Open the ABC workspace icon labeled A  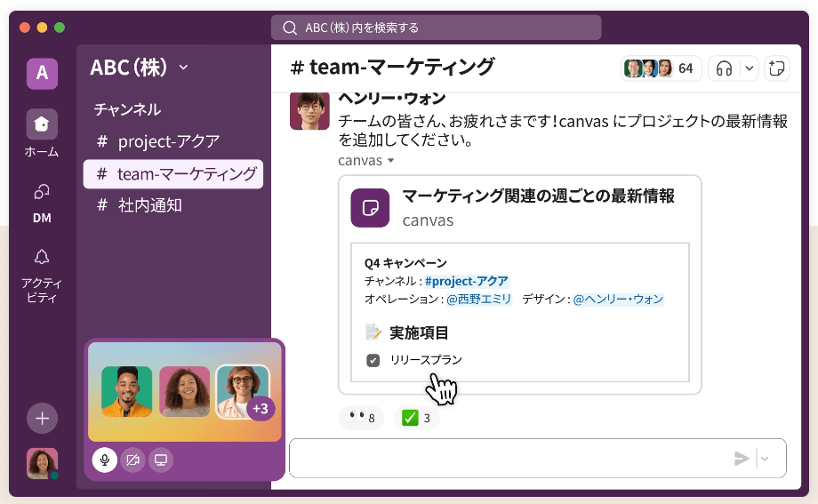(43, 73)
